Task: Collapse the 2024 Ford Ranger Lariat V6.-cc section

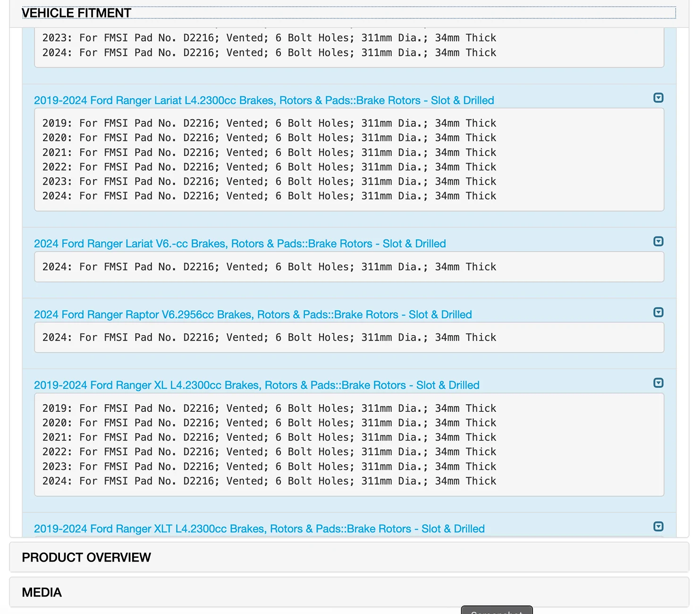Action: pyautogui.click(x=658, y=241)
